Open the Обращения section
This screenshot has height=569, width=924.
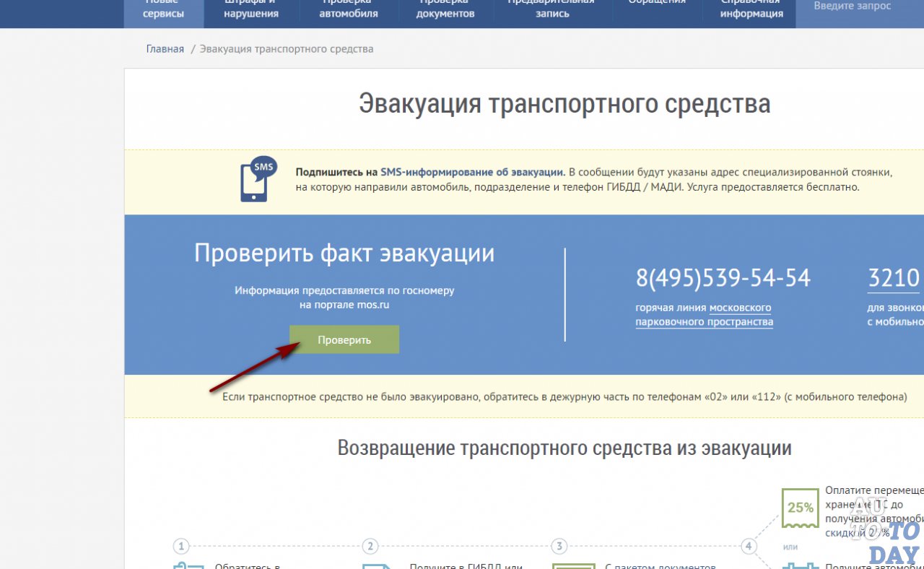(657, 4)
